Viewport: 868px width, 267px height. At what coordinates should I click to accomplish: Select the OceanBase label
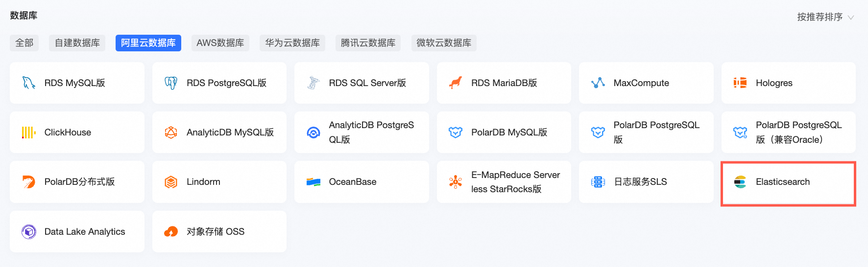(353, 182)
